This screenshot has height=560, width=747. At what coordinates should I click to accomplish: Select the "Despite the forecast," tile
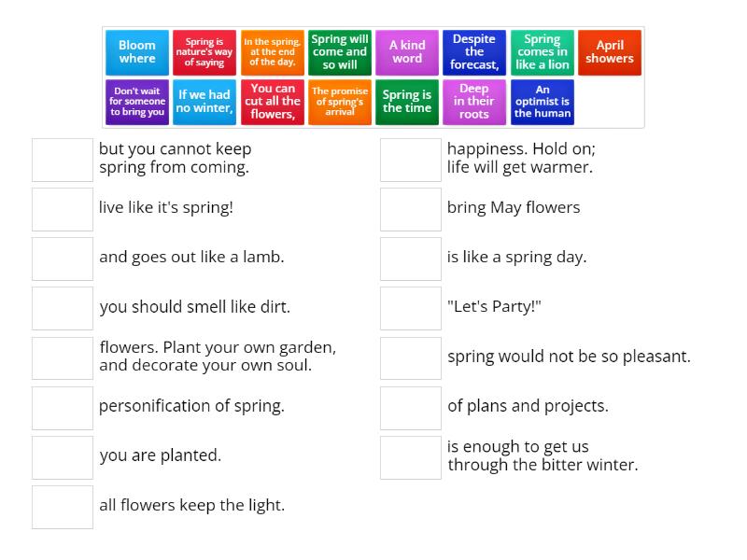click(x=474, y=53)
